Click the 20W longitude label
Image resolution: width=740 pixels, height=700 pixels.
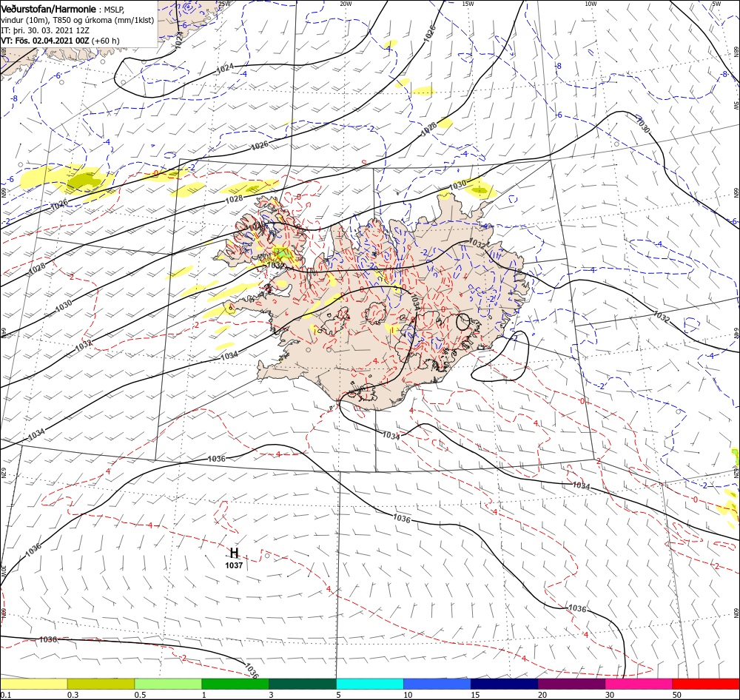click(x=346, y=4)
